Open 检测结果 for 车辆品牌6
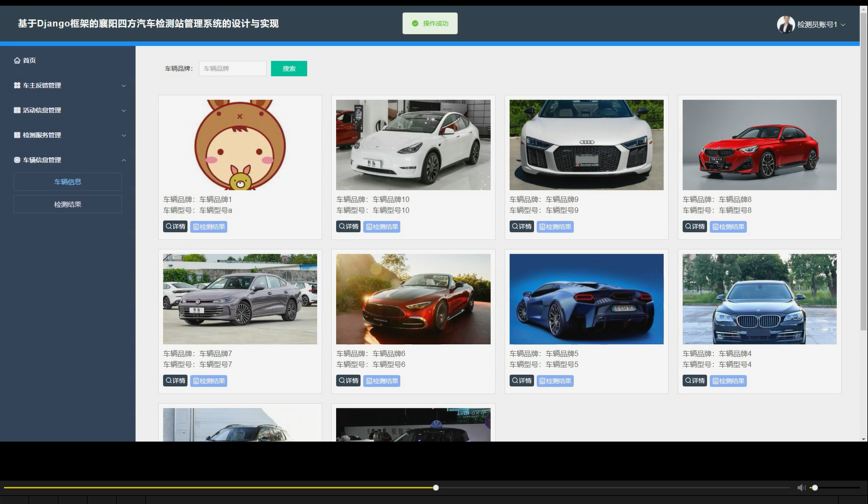This screenshot has width=868, height=504. tap(382, 381)
